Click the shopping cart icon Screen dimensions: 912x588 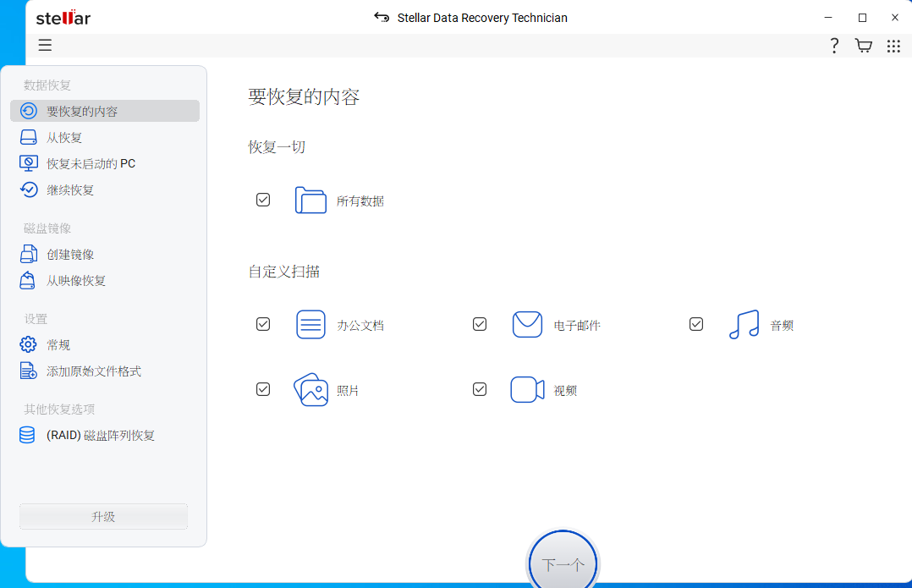[863, 46]
